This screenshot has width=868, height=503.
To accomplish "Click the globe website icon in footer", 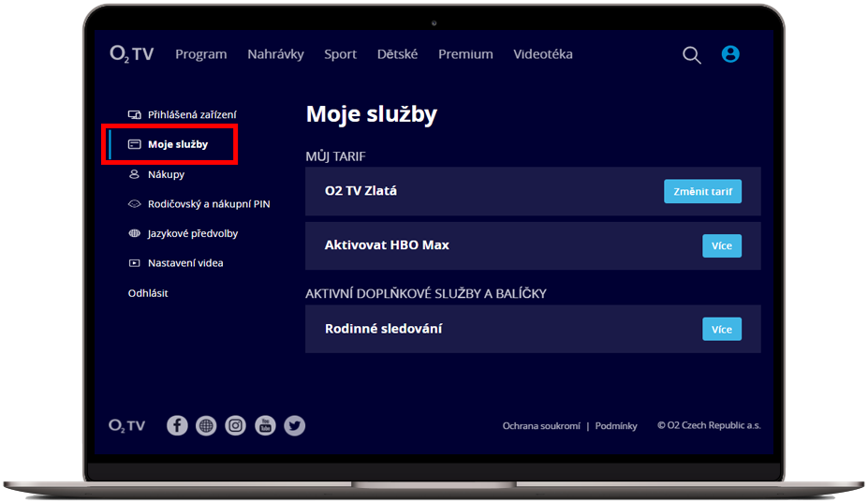I will click(206, 425).
